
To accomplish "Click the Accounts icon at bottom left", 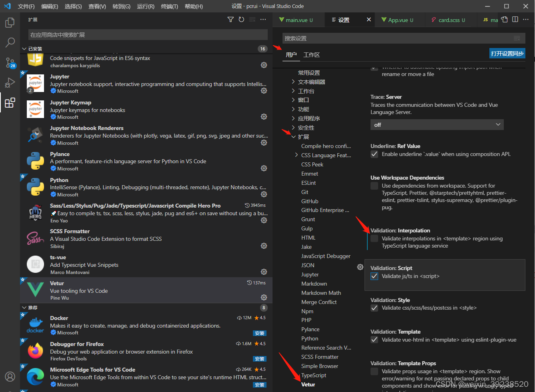I will point(10,376).
